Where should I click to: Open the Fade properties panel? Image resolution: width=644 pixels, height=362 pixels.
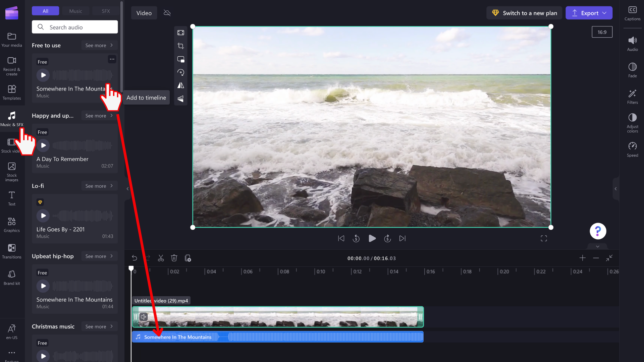(x=632, y=70)
